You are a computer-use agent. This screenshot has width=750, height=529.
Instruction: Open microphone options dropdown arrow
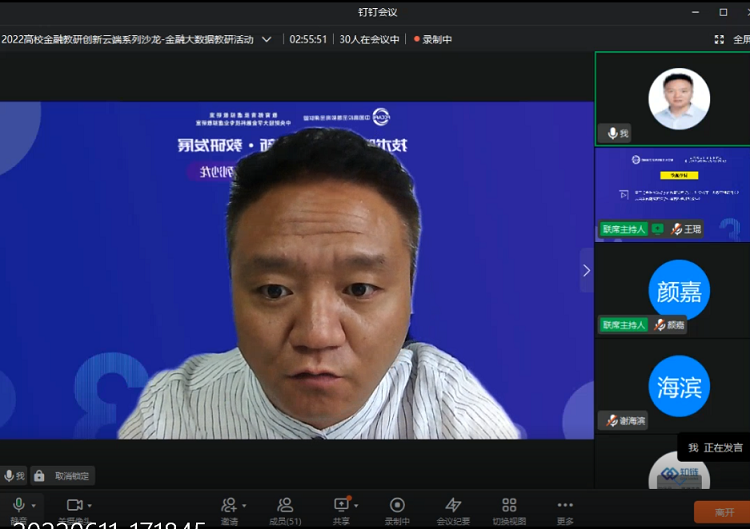pos(33,506)
